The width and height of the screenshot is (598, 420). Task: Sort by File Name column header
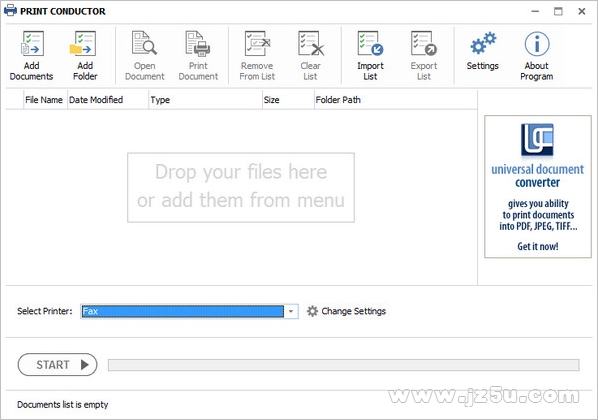(43, 100)
